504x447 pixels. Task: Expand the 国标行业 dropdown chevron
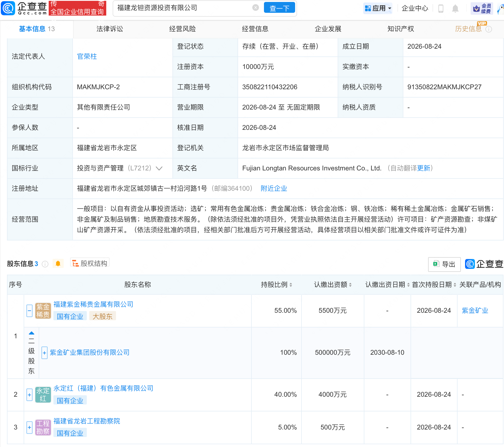[x=159, y=168]
